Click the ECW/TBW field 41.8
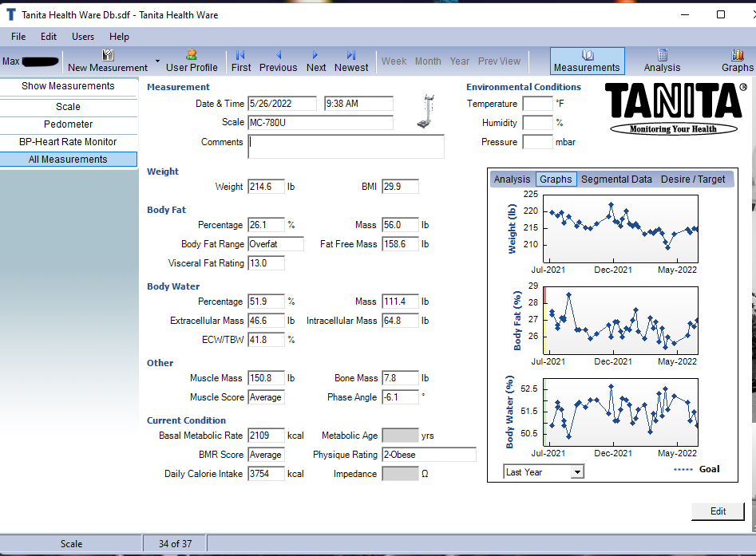 point(266,340)
